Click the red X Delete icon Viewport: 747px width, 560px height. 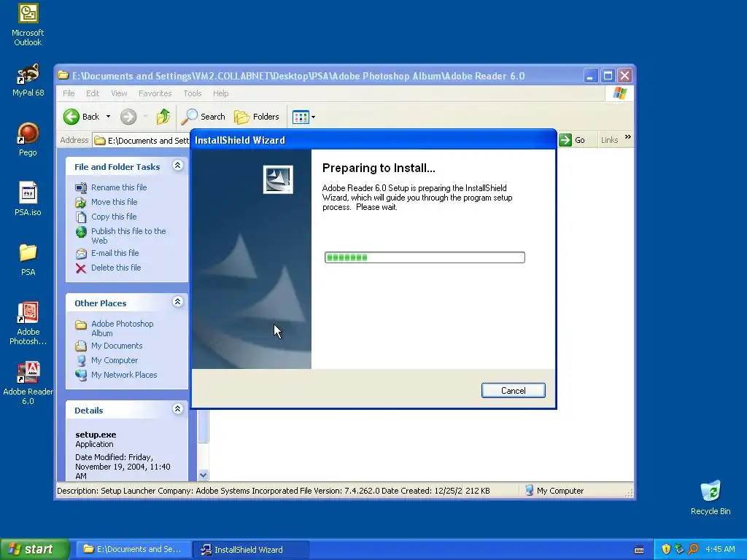[81, 268]
